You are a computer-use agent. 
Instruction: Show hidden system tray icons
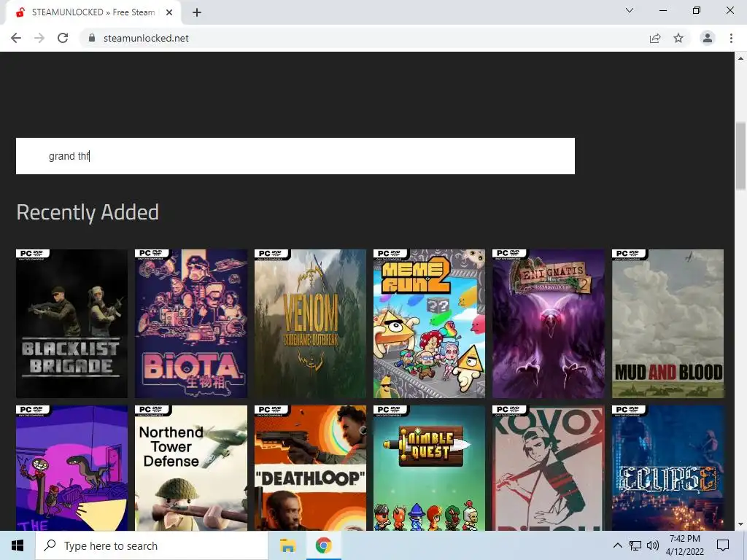[x=617, y=545]
